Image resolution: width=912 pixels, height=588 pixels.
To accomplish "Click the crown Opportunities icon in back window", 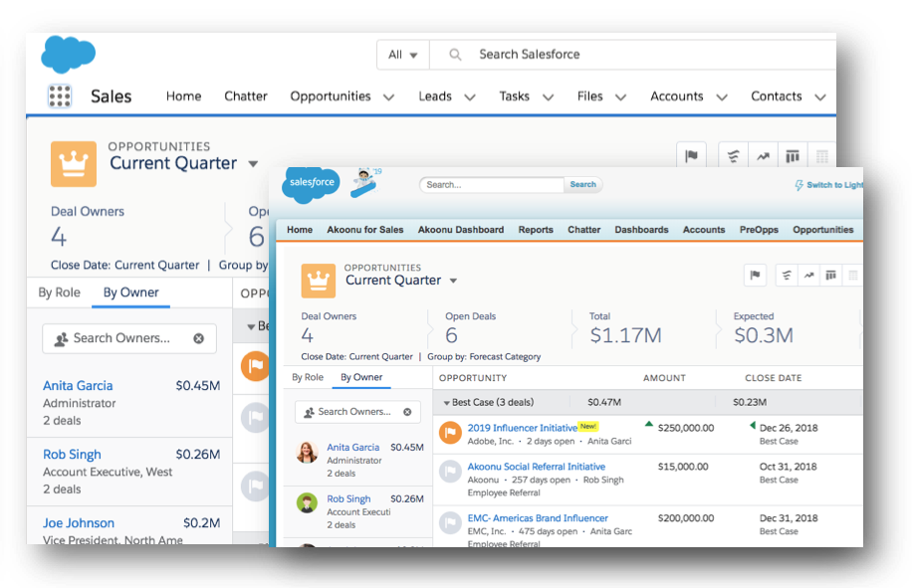I will 74,164.
